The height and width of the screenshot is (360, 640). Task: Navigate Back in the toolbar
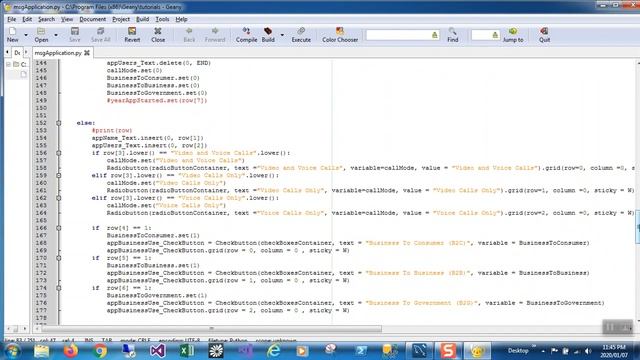coord(189,35)
